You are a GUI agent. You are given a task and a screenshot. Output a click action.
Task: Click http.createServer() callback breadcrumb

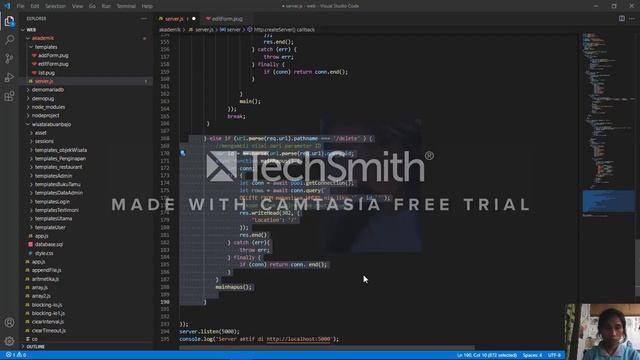click(284, 30)
